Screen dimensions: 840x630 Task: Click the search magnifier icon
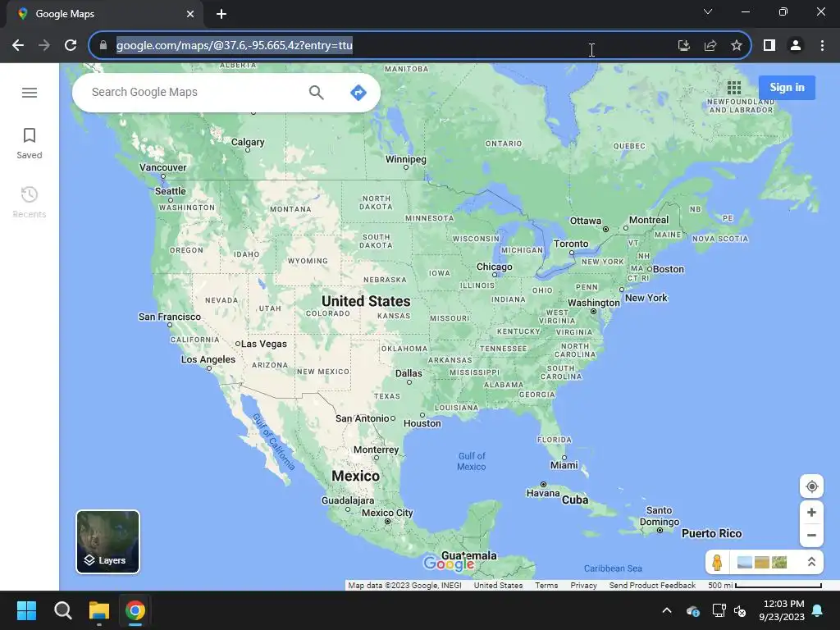point(316,93)
